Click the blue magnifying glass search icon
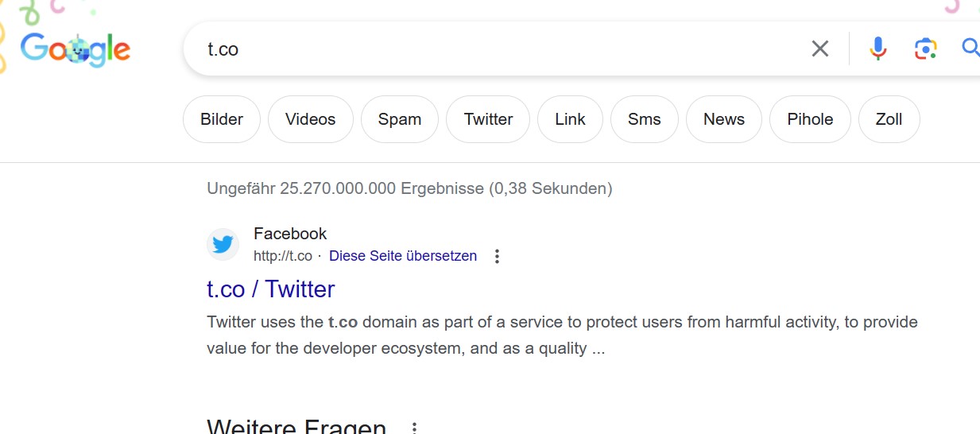Image resolution: width=980 pixels, height=434 pixels. pos(970,48)
